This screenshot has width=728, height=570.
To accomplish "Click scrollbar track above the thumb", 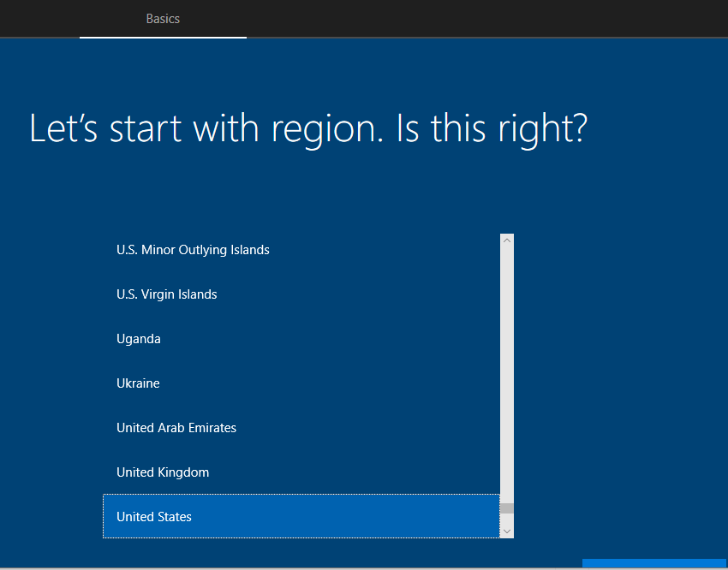I will (x=507, y=368).
